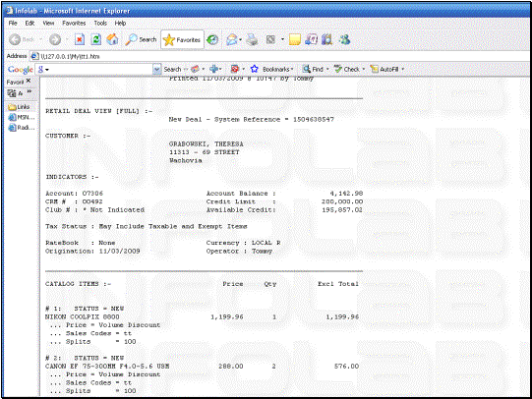This screenshot has width=532, height=399.
Task: Click the red popup blocker icon on Google toolbar
Action: (235, 69)
